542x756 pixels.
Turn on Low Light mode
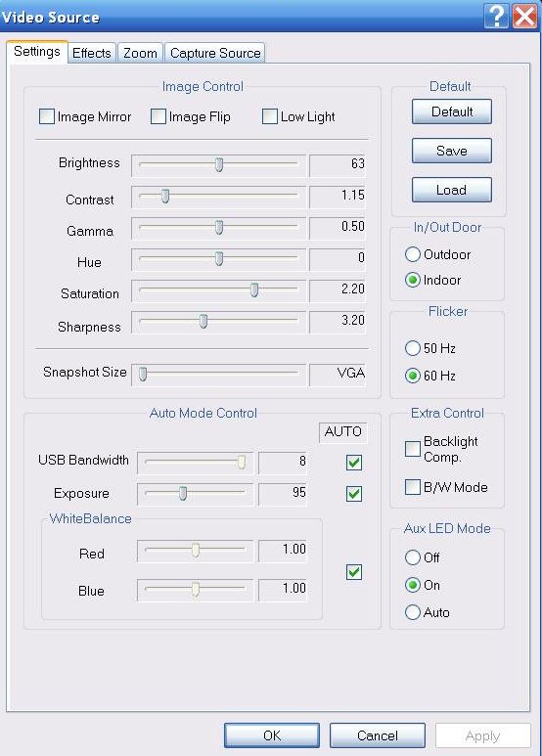(x=270, y=116)
